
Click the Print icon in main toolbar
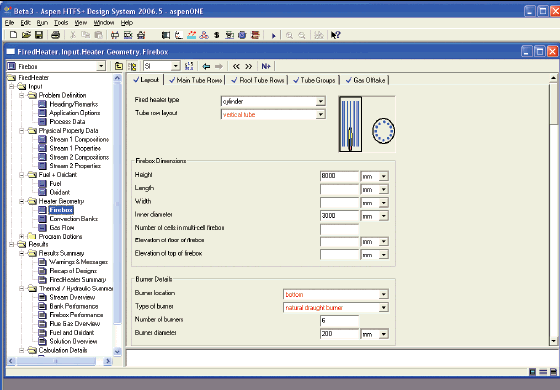(55, 35)
